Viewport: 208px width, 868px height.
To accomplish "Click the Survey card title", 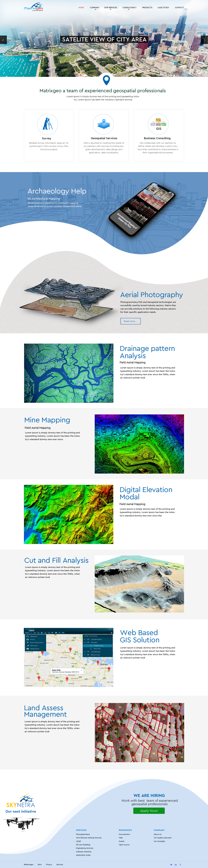I will pyautogui.click(x=47, y=138).
